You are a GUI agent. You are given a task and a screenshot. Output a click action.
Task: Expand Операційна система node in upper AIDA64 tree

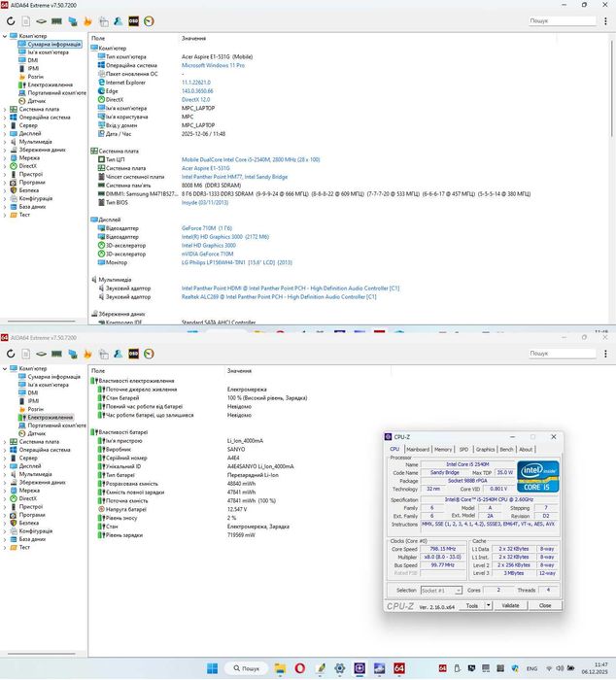click(5, 118)
